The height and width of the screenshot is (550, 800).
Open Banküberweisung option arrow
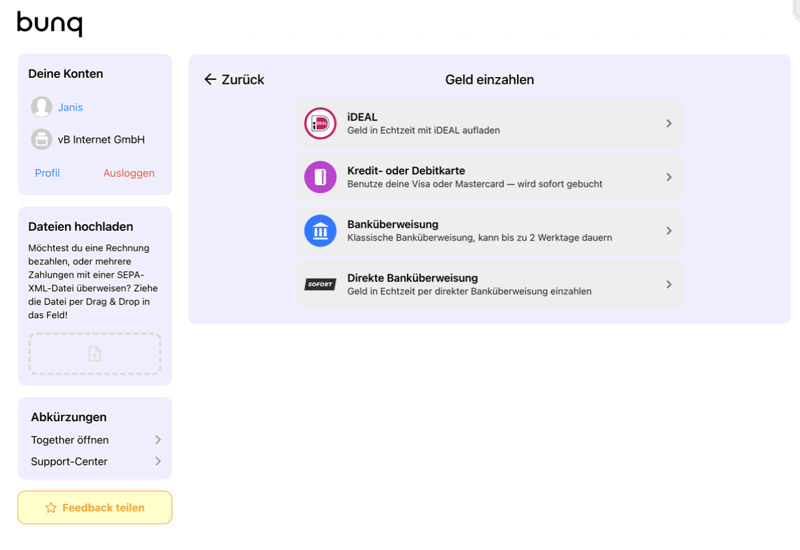(x=669, y=231)
